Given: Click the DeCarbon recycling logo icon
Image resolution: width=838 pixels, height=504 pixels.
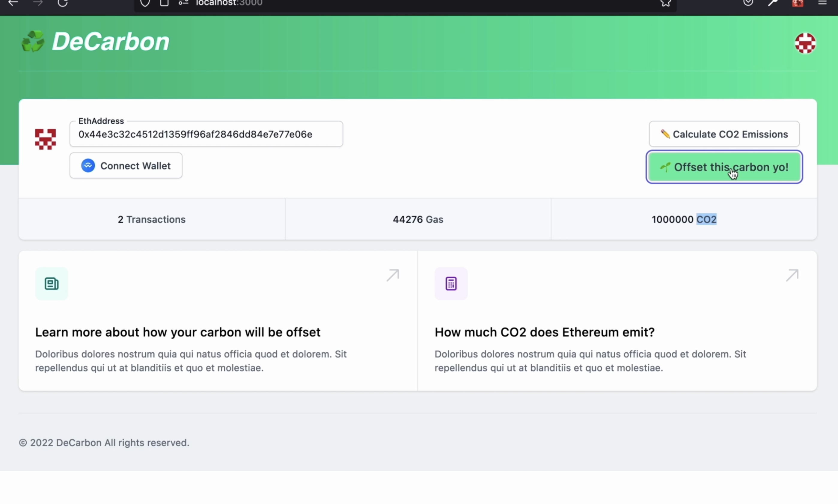Looking at the screenshot, I should coord(32,41).
